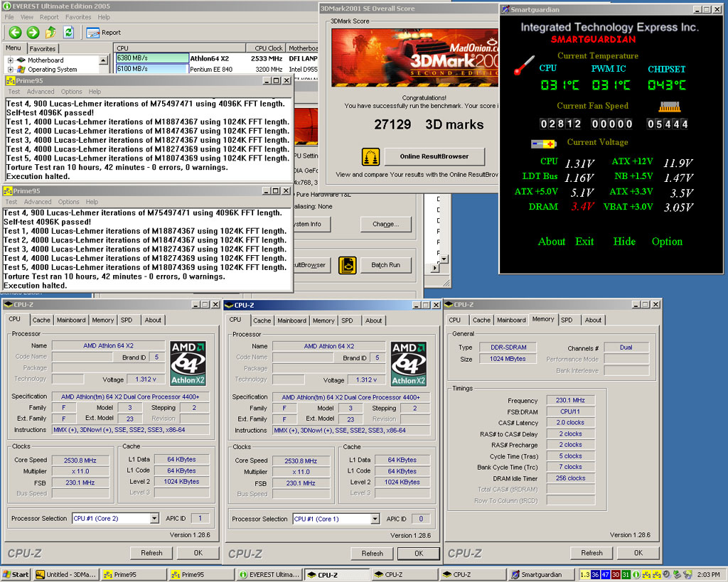Image resolution: width=728 pixels, height=582 pixels.
Task: Click Motherboard icon in EVEREST tree
Action: [21, 60]
